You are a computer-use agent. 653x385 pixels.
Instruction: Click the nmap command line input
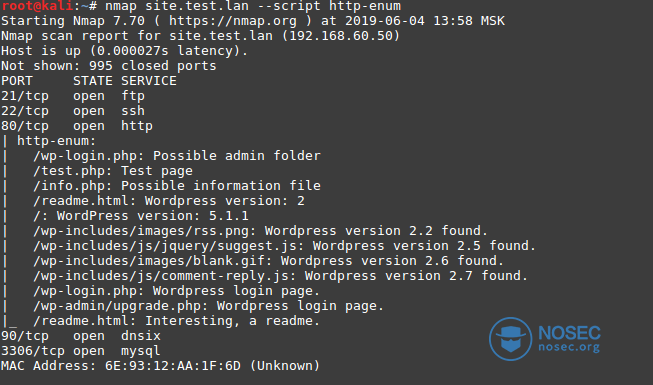pos(253,6)
